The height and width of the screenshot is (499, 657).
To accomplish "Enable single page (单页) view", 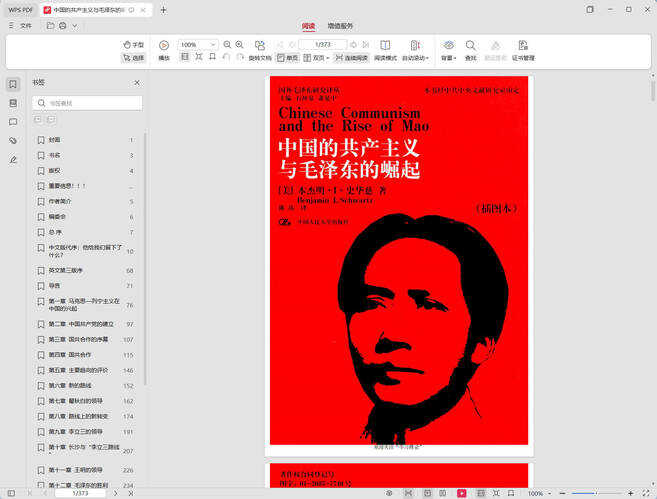I will (288, 58).
